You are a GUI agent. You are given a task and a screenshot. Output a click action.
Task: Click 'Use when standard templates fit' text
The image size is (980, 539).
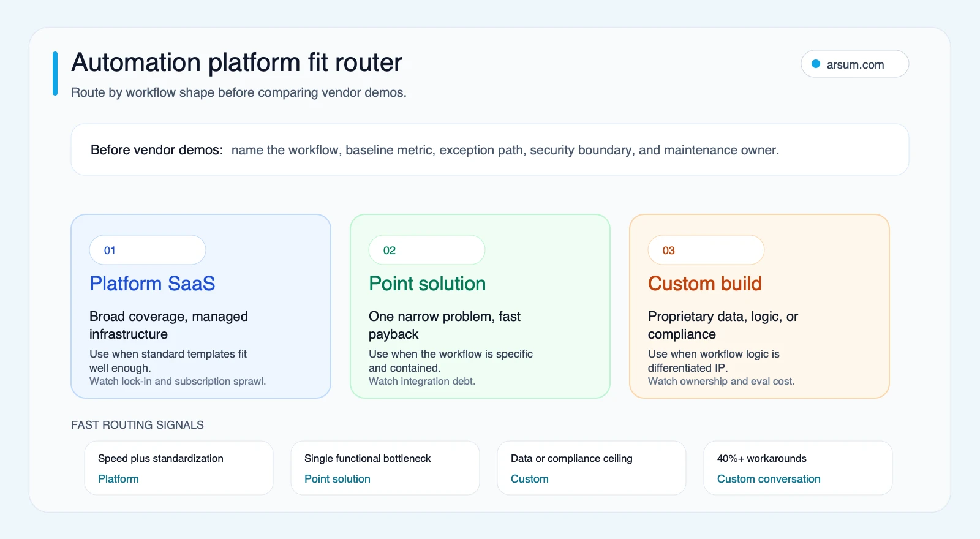click(x=168, y=361)
